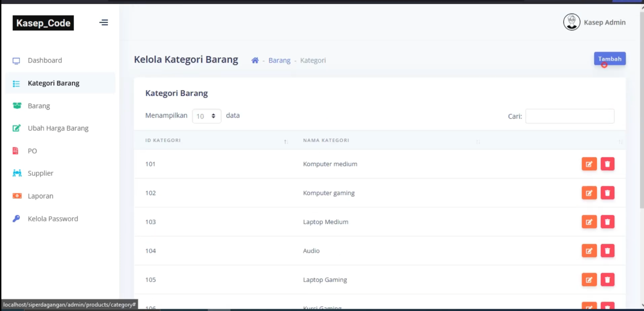Click the Laporan money icon
This screenshot has height=311, width=644.
(x=17, y=196)
